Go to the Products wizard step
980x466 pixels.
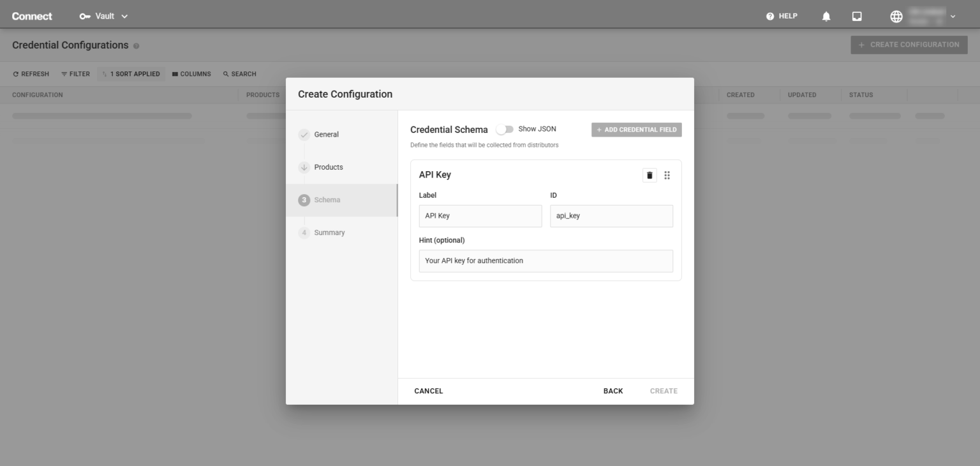[x=341, y=167]
